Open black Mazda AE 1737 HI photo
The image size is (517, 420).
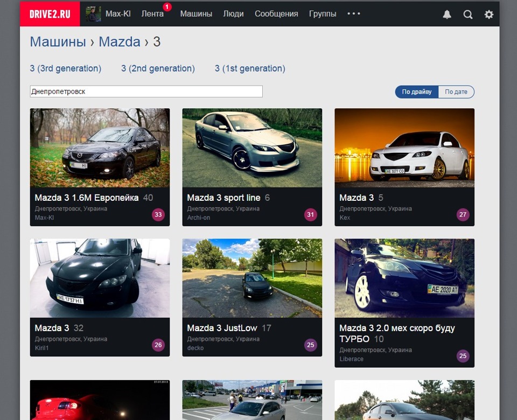pyautogui.click(x=100, y=278)
